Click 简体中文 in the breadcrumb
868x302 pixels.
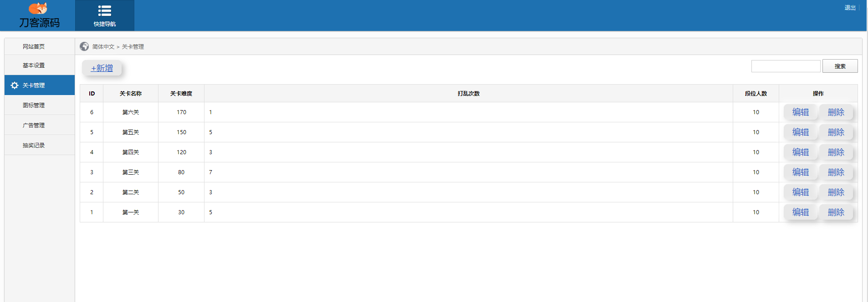point(103,47)
